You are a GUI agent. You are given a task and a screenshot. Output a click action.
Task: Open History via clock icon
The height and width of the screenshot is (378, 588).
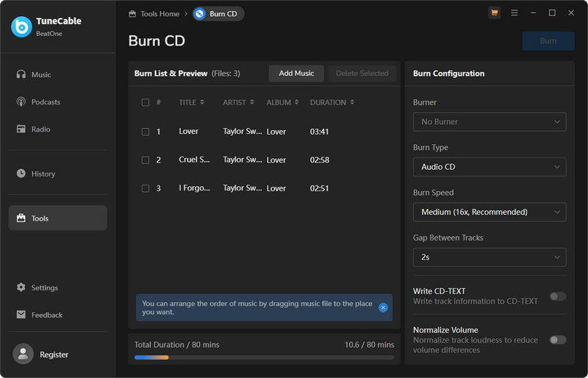pos(21,174)
